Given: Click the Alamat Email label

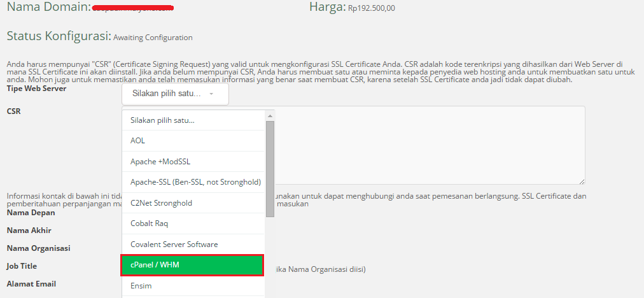Looking at the screenshot, I should [x=32, y=283].
